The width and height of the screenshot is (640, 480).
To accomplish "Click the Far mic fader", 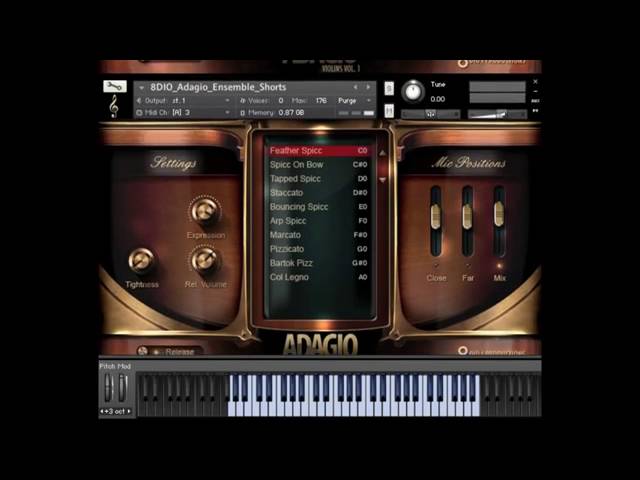I will point(467,217).
